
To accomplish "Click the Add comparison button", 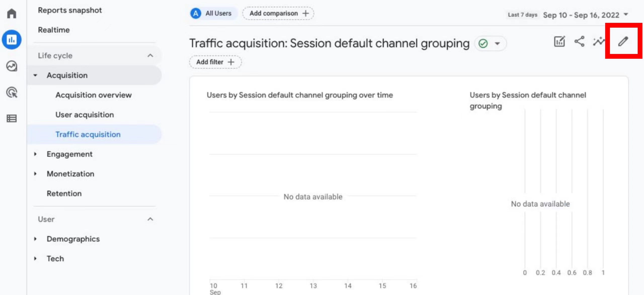I will click(x=278, y=13).
